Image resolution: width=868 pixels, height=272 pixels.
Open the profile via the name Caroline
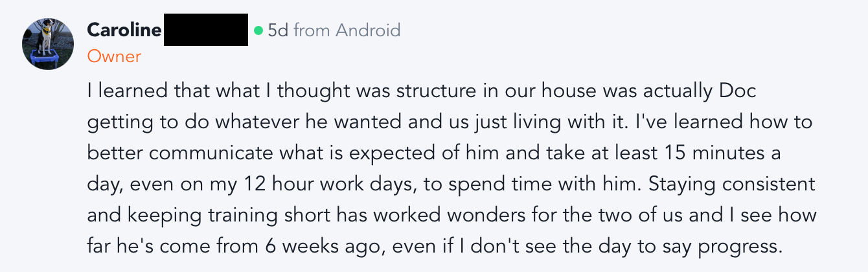pyautogui.click(x=124, y=30)
